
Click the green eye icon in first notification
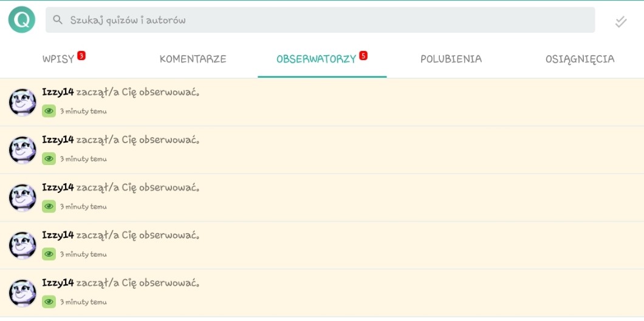coord(49,111)
